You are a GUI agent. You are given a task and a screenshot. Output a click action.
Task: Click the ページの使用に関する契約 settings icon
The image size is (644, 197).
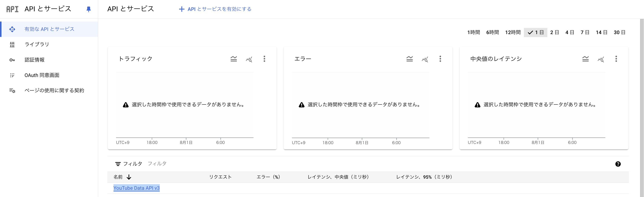click(x=12, y=90)
